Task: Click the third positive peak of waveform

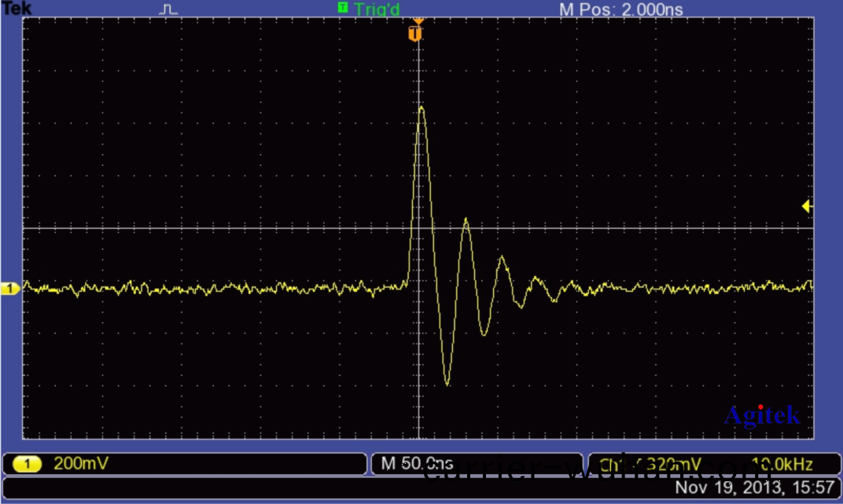Action: point(501,257)
